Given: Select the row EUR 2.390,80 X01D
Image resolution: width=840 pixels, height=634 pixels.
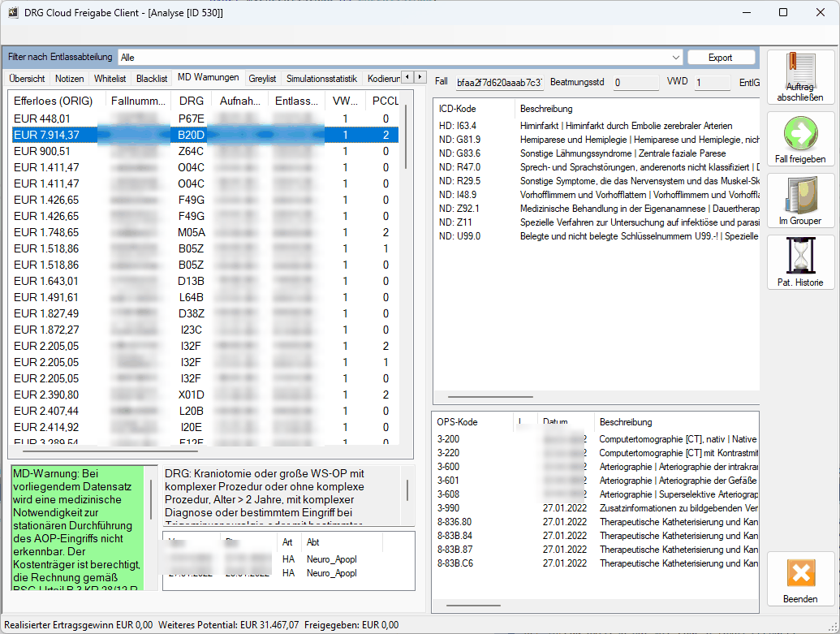Looking at the screenshot, I should point(205,395).
